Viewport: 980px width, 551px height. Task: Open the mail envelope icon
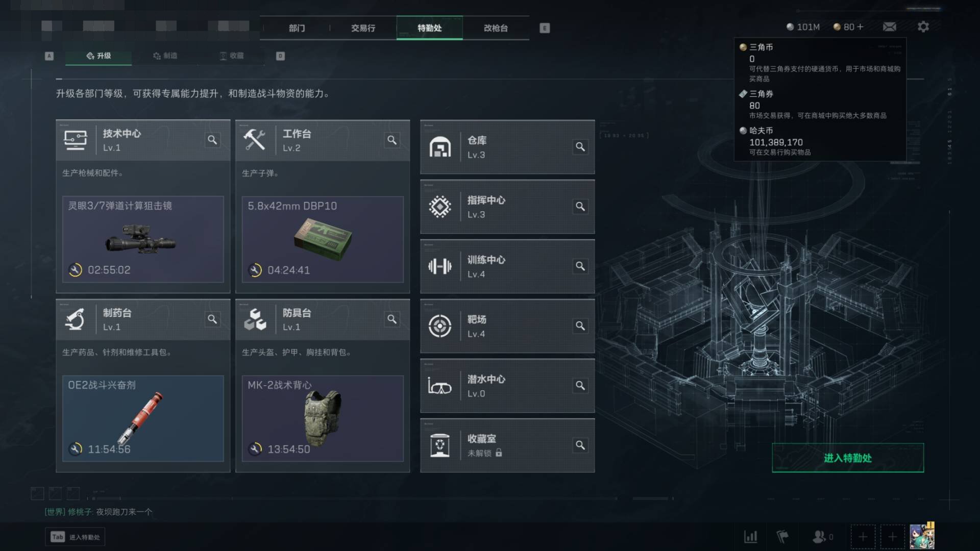click(x=889, y=27)
